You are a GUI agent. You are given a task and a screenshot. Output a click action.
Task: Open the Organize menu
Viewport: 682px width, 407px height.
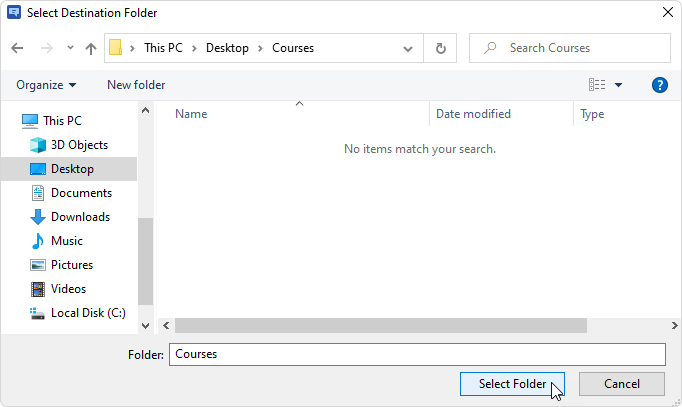[x=46, y=85]
